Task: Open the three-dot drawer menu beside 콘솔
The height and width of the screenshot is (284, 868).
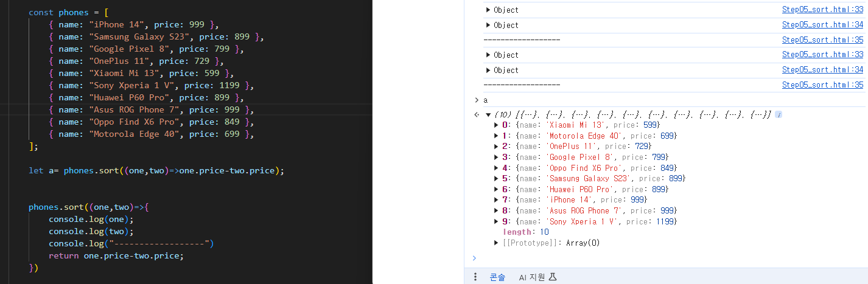Action: [475, 277]
